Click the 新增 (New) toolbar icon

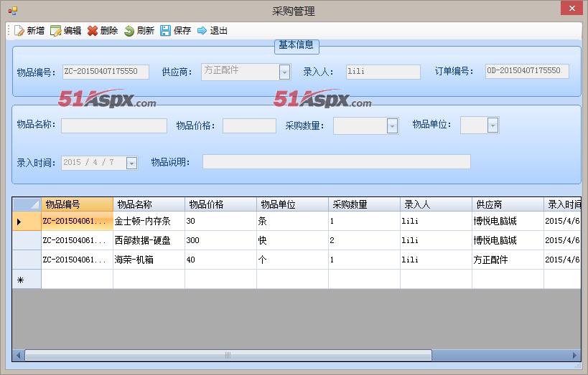click(x=19, y=31)
